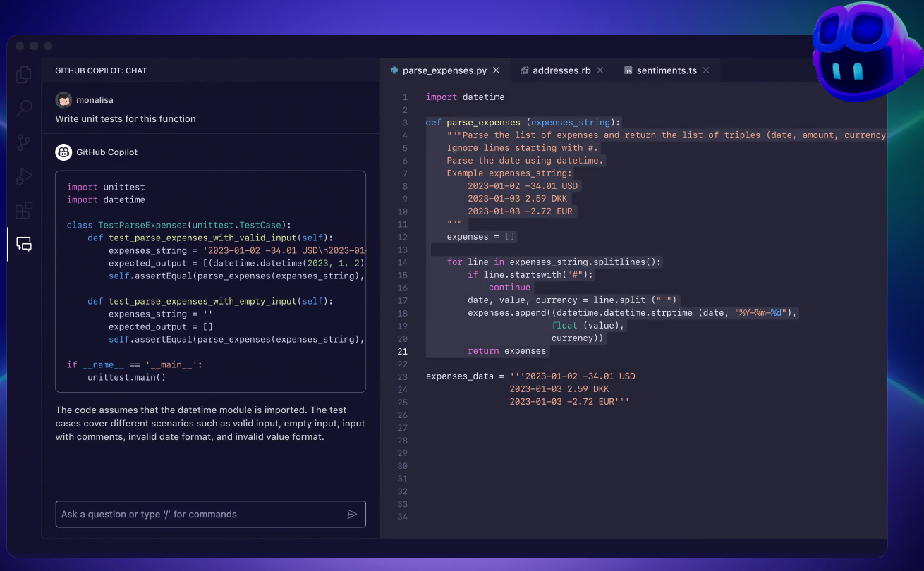Click monalisa's avatar in chat
The width and height of the screenshot is (924, 571).
tap(63, 100)
